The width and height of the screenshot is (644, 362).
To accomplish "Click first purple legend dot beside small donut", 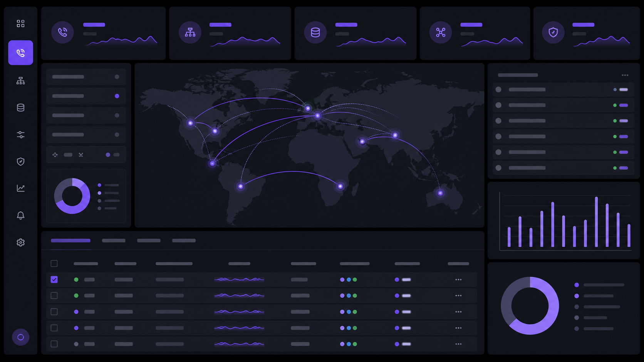I will coord(99,185).
